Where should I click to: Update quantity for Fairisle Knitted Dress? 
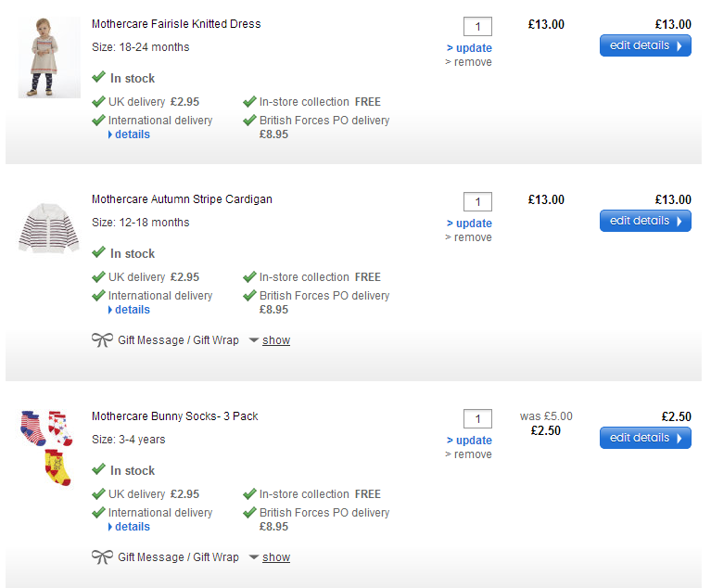[469, 48]
